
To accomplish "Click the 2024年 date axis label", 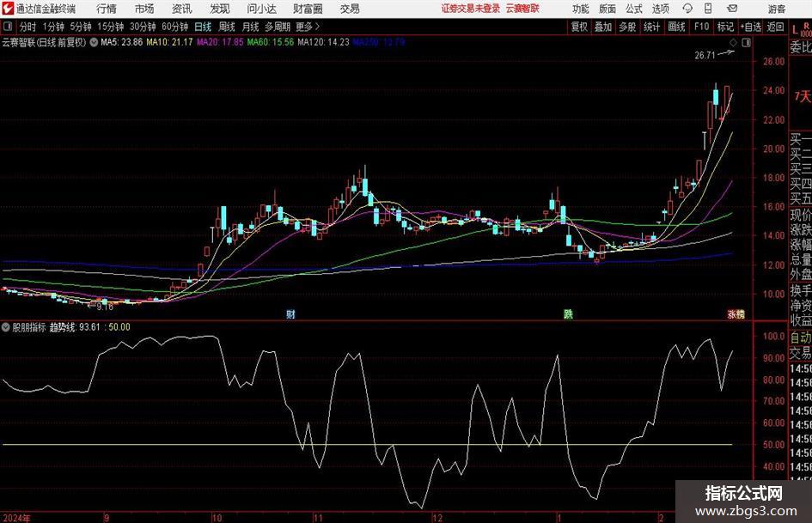I will tap(16, 518).
